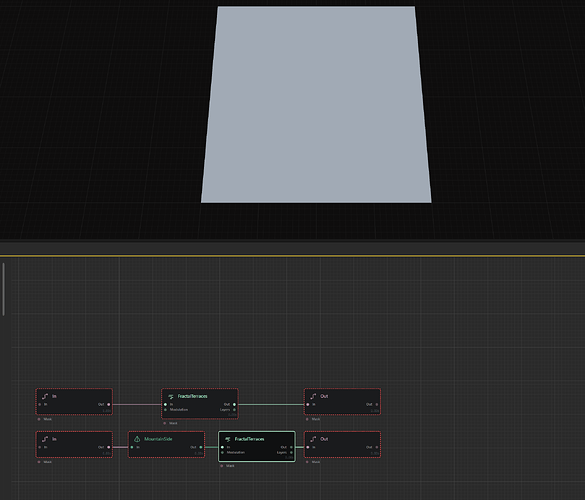
Task: Click the Modulation port on the selected FractalTerraces node
Action: [222, 453]
